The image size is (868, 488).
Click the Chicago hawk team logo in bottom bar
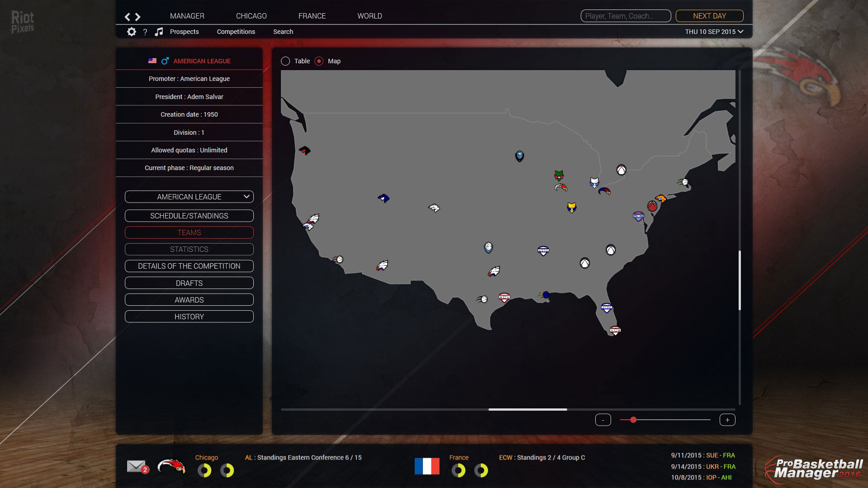point(171,466)
